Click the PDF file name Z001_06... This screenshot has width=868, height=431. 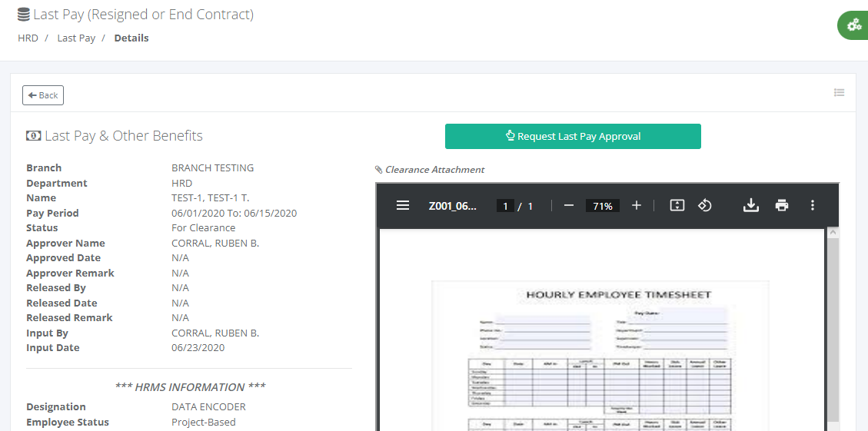[452, 206]
